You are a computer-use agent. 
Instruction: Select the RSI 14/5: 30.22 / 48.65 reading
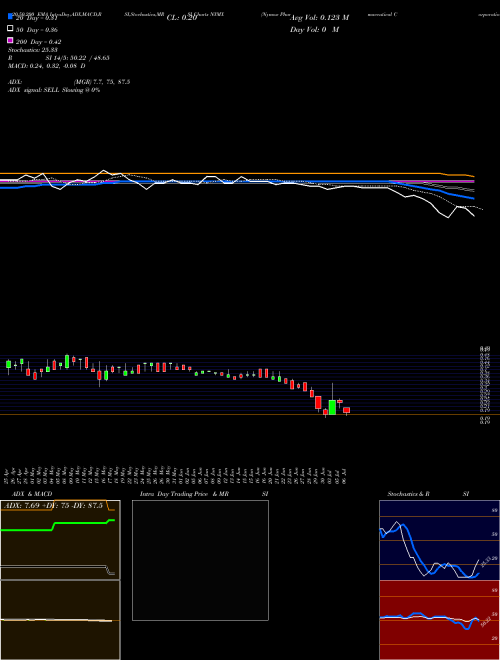click(59, 58)
